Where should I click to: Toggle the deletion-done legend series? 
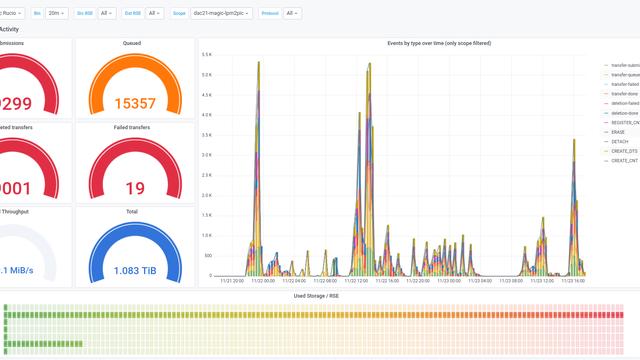pos(624,113)
